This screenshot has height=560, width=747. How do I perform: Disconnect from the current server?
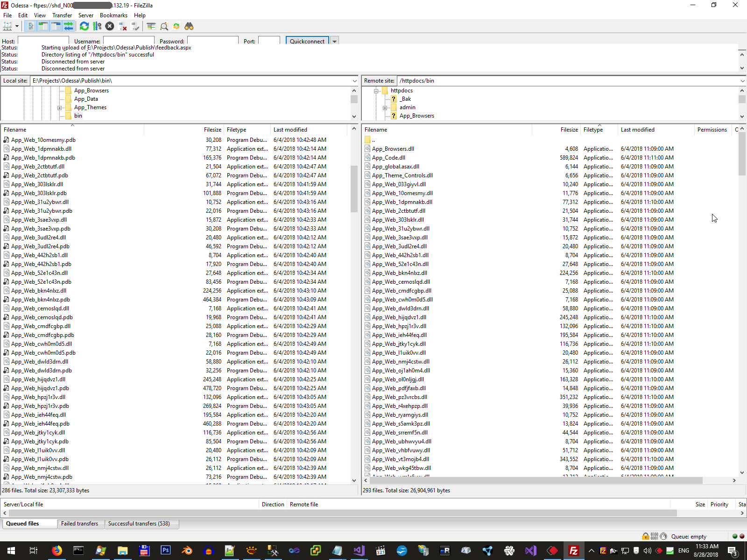point(123,26)
